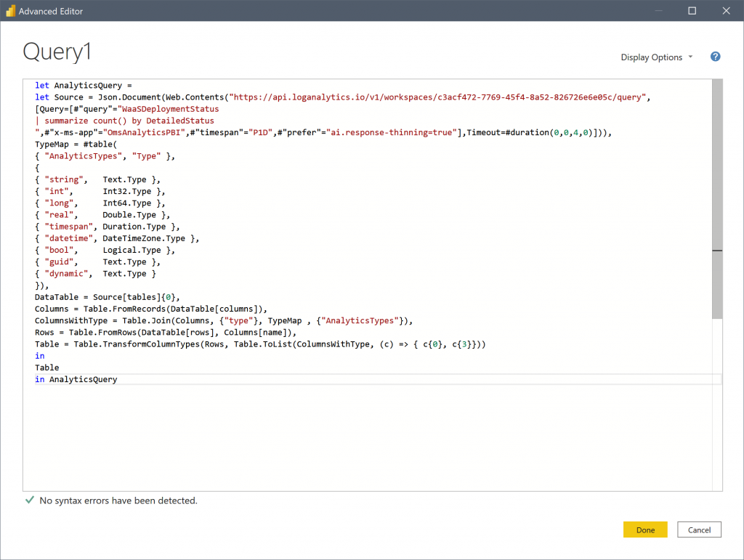
Task: Click the Query1 title heading
Action: coord(57,52)
